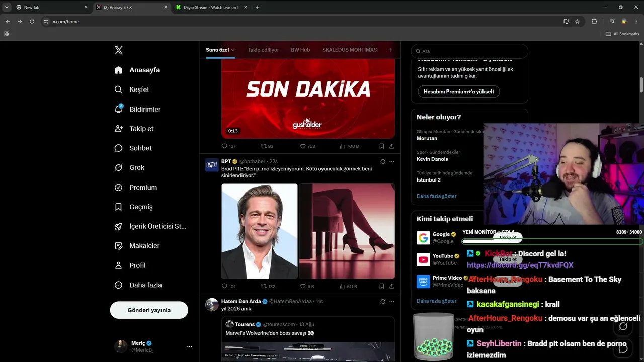Go to Anasayfa in the left sidebar

(137, 70)
